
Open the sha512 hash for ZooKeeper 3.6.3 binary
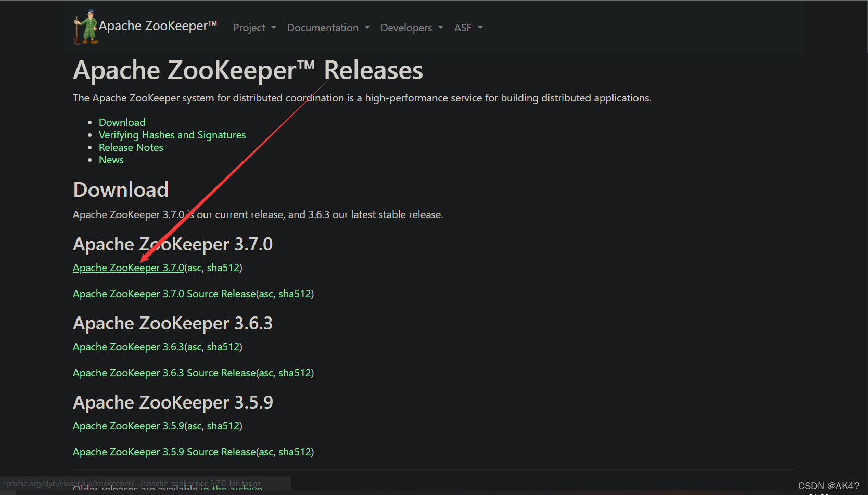[x=223, y=347]
